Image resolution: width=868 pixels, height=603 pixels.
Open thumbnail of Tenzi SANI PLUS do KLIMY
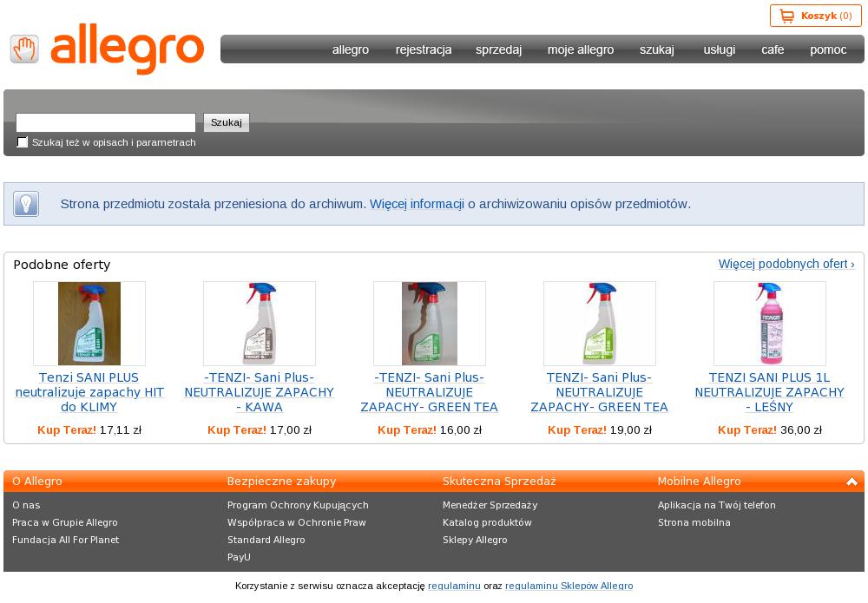coord(89,324)
